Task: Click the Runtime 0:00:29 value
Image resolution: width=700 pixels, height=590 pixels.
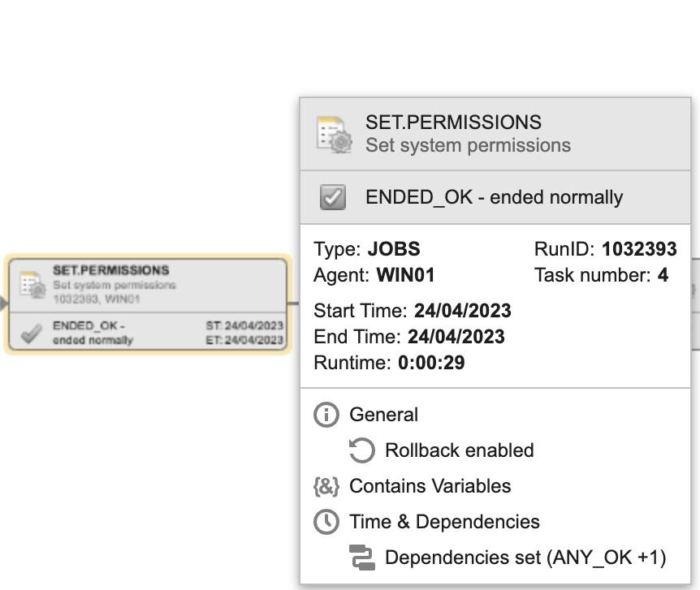Action: [431, 363]
